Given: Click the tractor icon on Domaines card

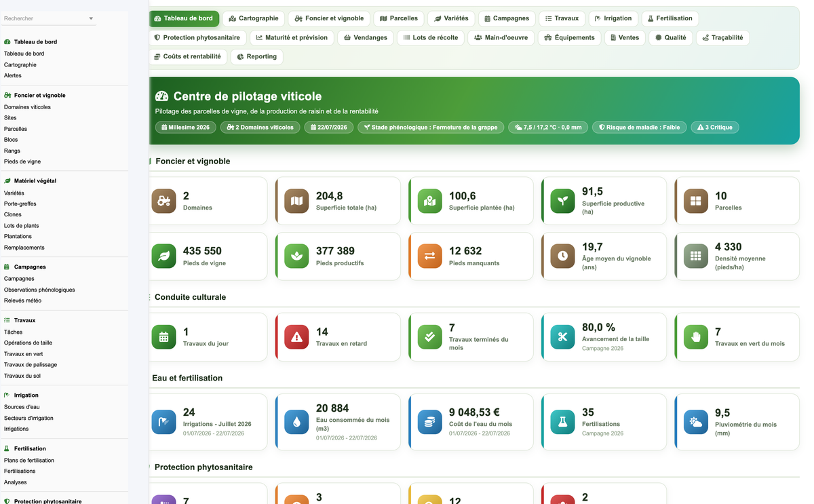Looking at the screenshot, I should click(163, 201).
